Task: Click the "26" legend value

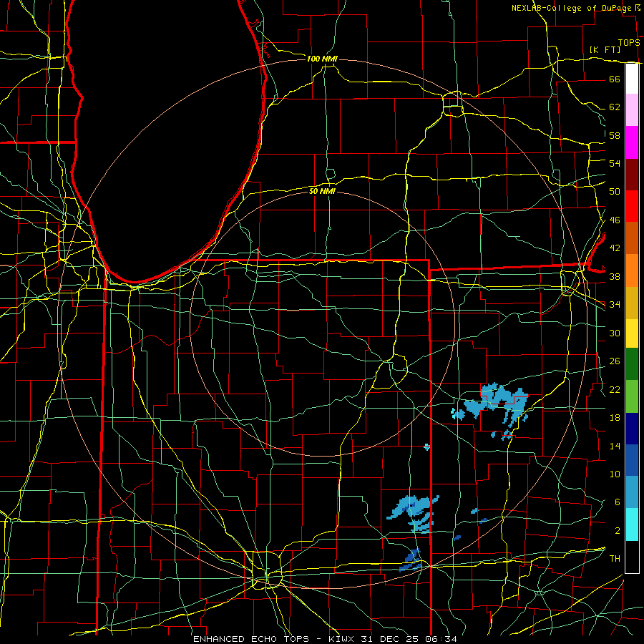Action: point(615,361)
